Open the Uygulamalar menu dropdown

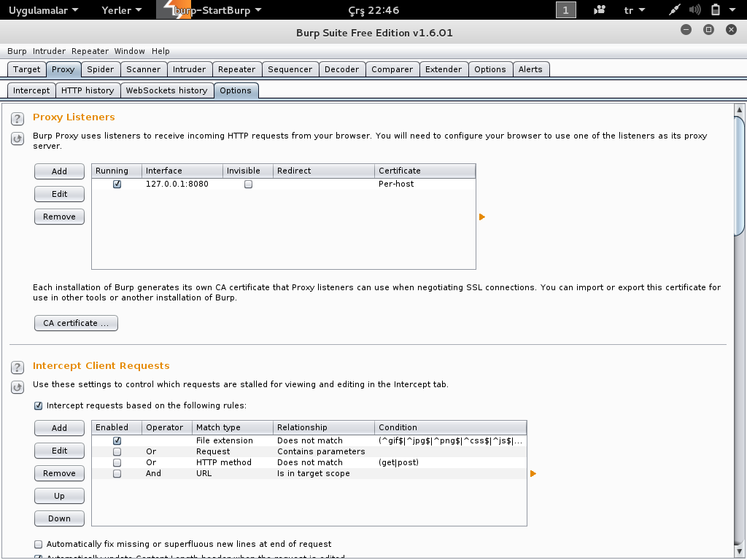43,10
